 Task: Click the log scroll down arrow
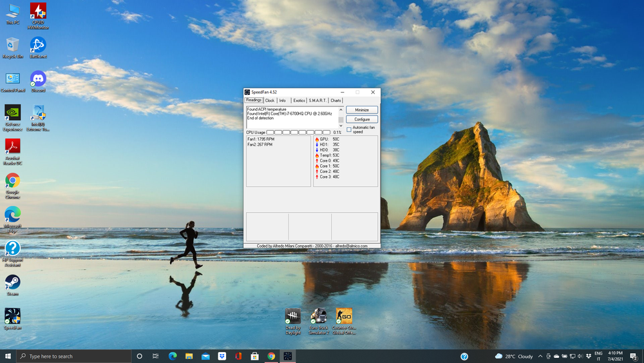pos(341,126)
